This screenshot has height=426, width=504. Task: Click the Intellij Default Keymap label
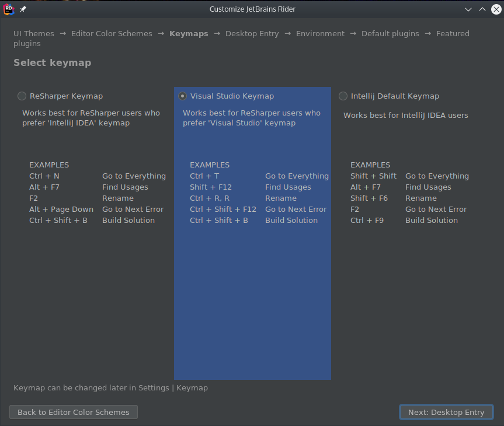coord(395,96)
